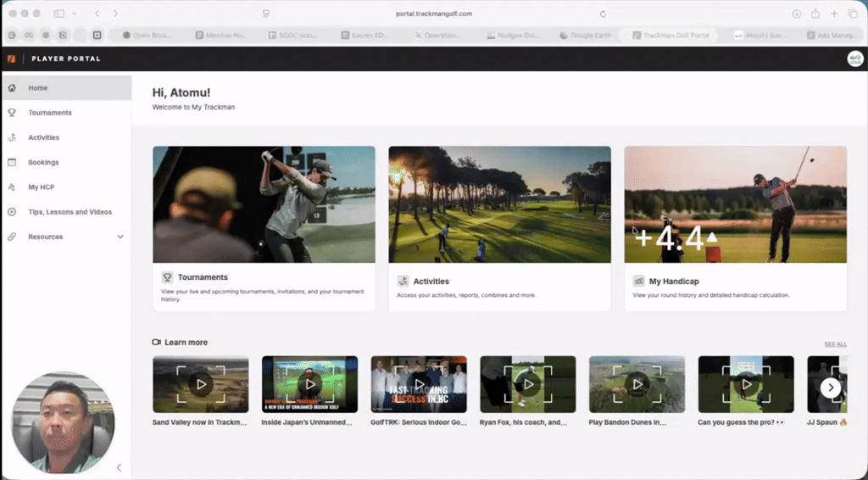Viewport: 868px width, 480px height.
Task: Open Home in the sidebar menu
Action: (66, 87)
